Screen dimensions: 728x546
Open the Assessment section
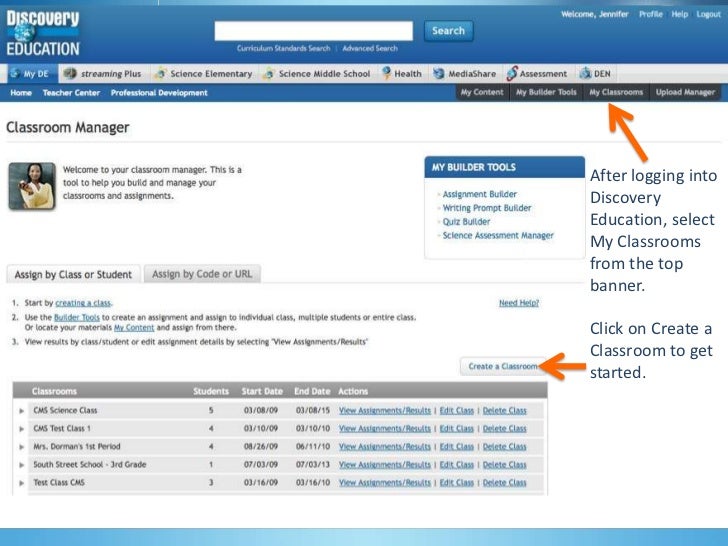point(537,73)
